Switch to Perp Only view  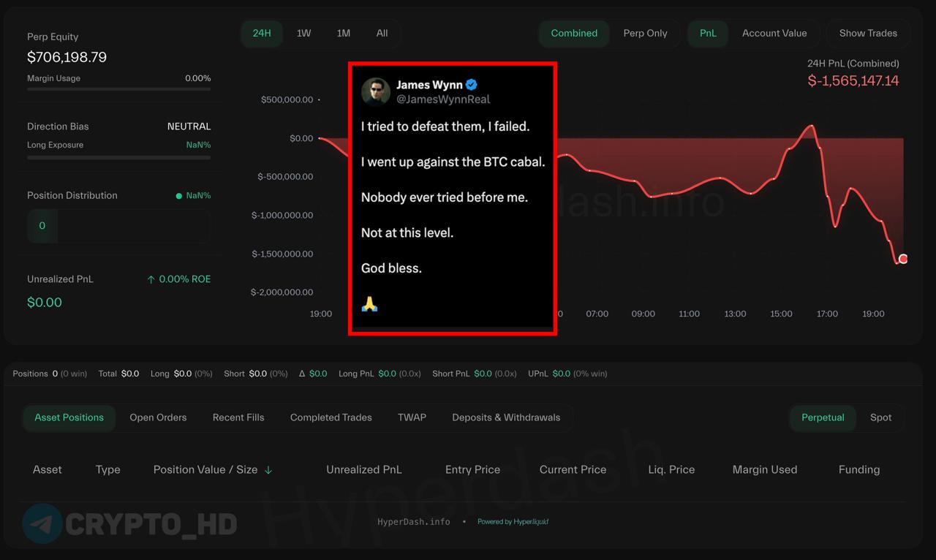pyautogui.click(x=645, y=34)
